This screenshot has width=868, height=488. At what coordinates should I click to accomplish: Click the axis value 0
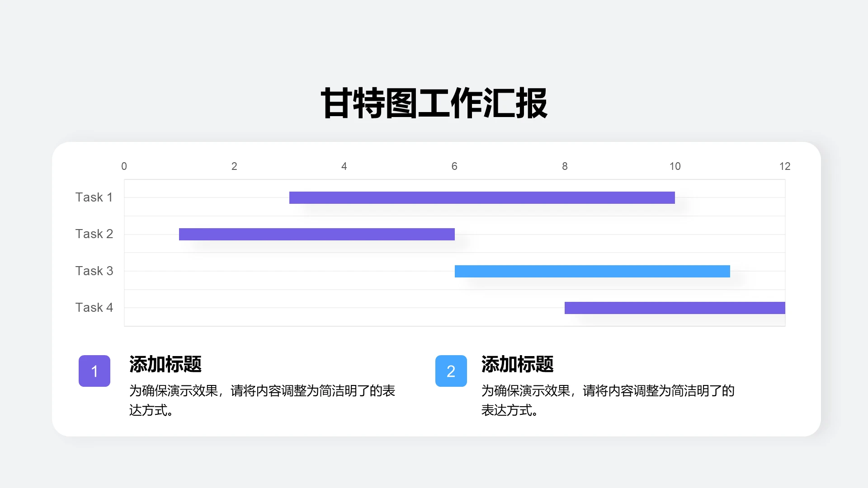coord(124,166)
